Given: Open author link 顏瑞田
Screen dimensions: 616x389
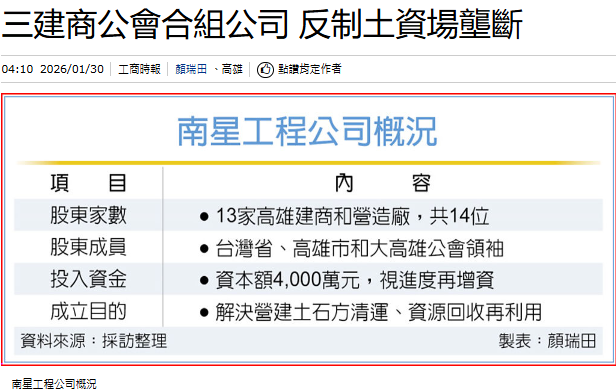Looking at the screenshot, I should 191,69.
